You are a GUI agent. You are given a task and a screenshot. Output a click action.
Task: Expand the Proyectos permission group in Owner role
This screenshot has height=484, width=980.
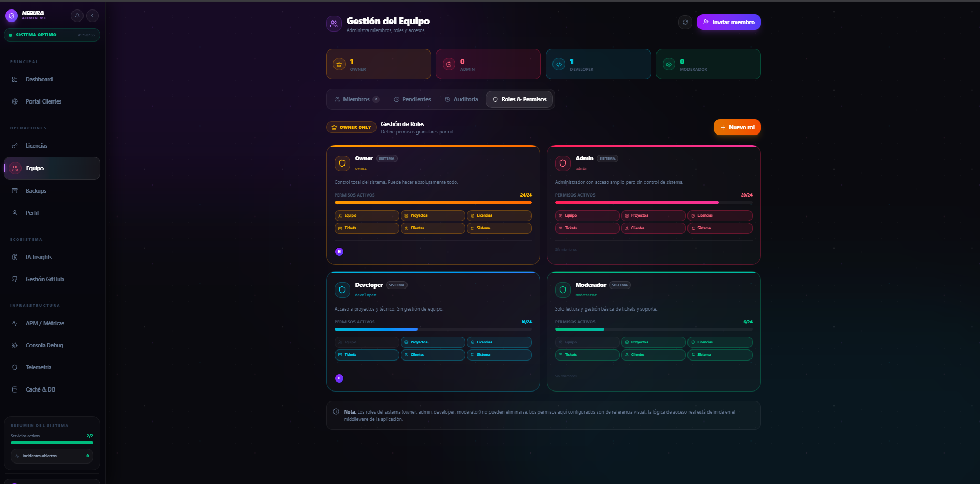point(433,215)
